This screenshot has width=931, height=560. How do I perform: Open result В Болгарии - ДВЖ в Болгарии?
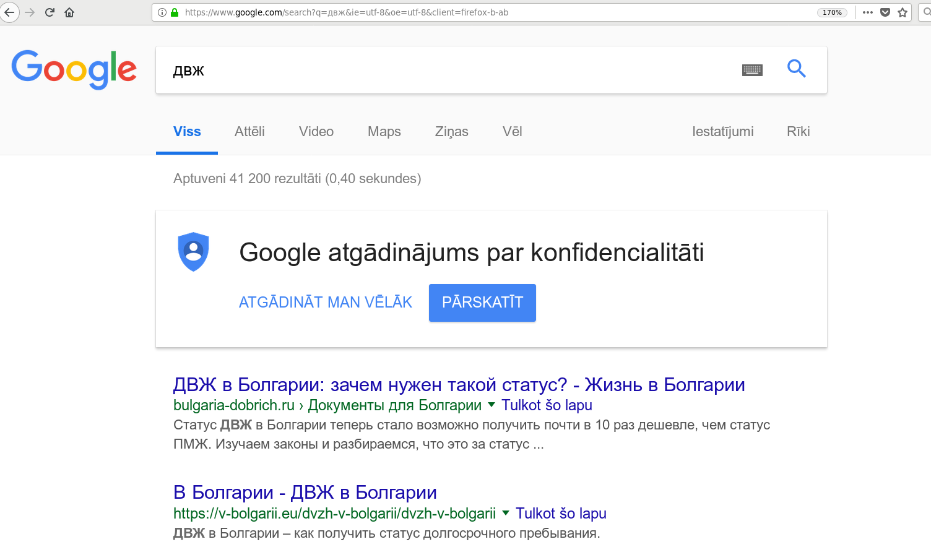coord(305,493)
